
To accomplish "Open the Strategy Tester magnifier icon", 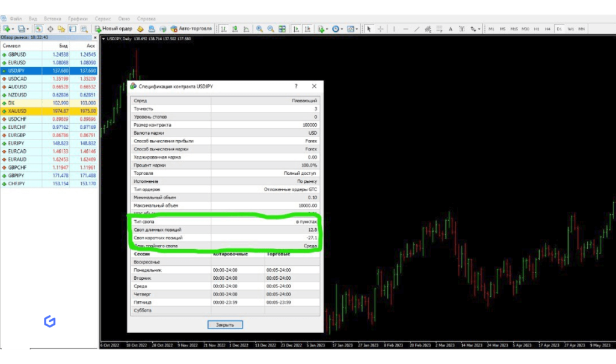I will point(84,29).
